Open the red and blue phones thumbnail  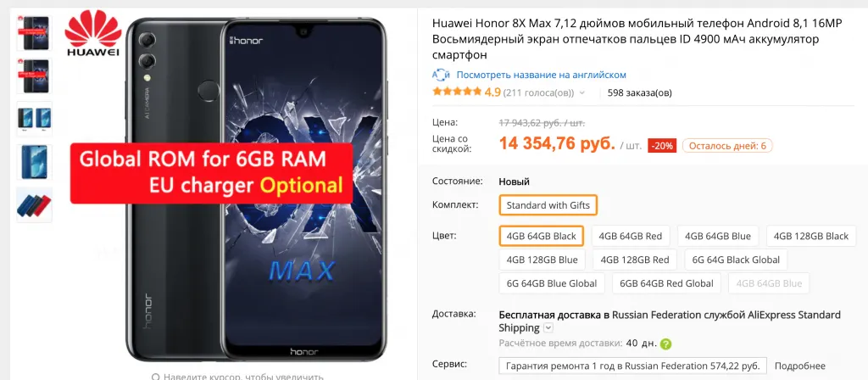pos(34,205)
